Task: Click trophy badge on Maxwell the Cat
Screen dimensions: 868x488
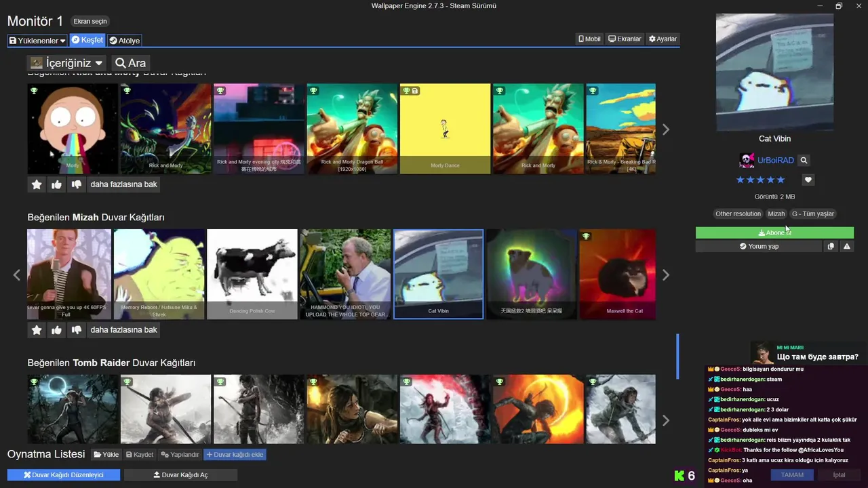Action: 586,236
